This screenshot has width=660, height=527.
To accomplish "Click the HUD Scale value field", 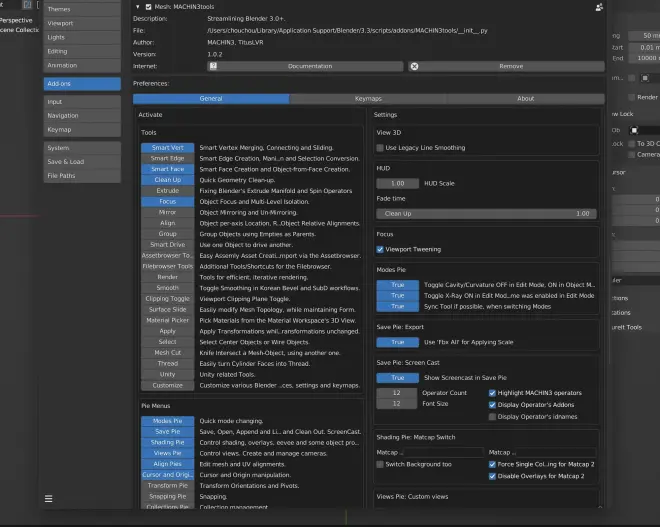I will click(397, 184).
